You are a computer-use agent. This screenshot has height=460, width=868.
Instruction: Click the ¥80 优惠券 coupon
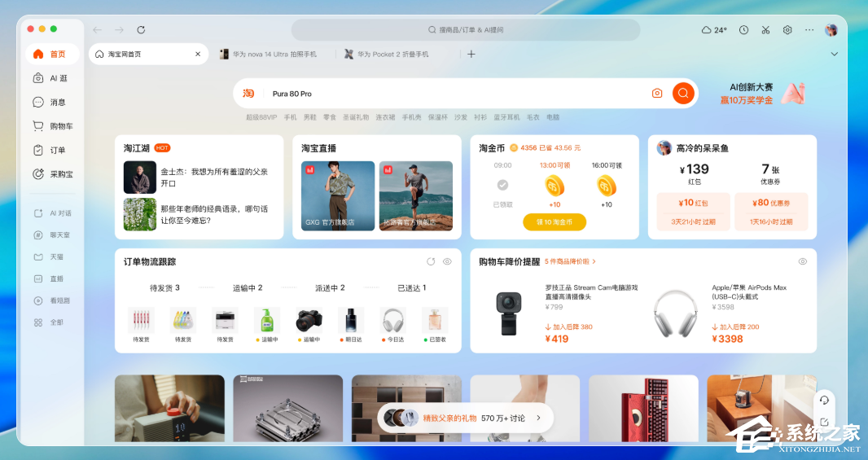[771, 212]
